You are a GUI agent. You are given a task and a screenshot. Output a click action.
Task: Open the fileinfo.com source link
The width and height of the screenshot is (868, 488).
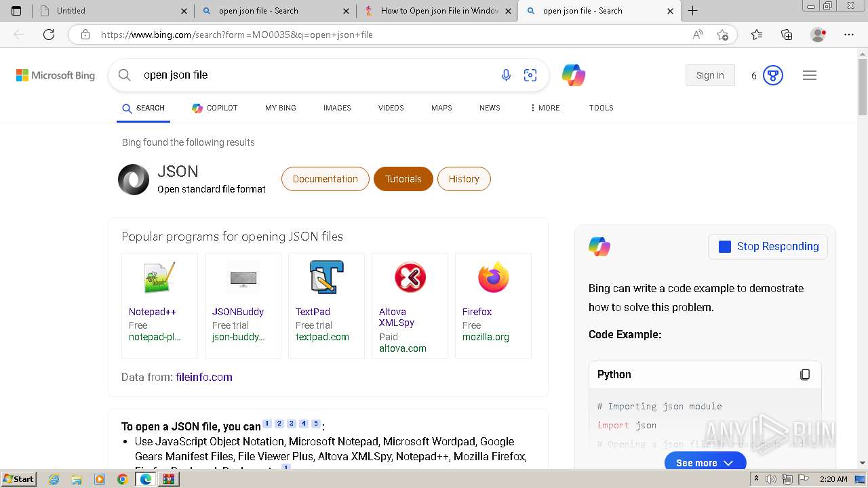(x=203, y=377)
